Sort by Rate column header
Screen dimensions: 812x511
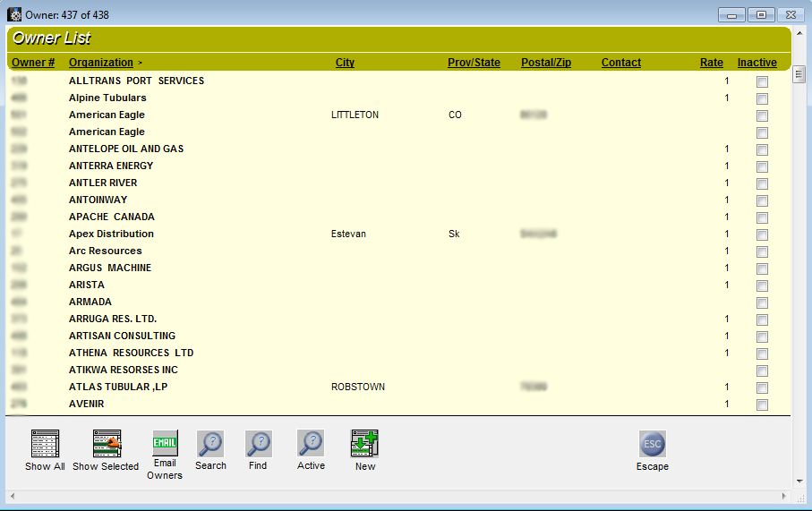click(712, 63)
